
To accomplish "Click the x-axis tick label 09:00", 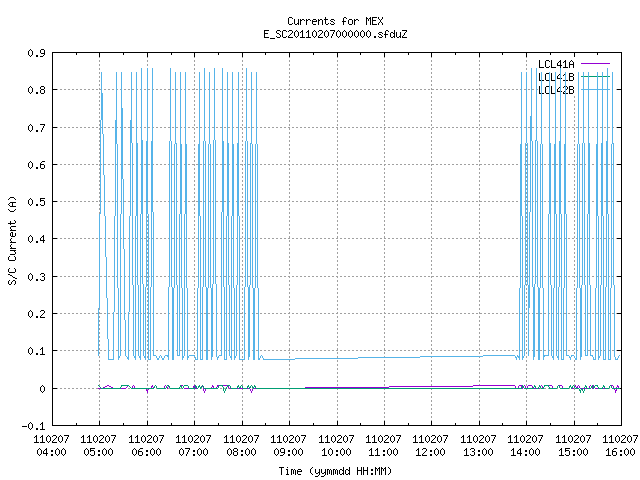I will point(289,452).
